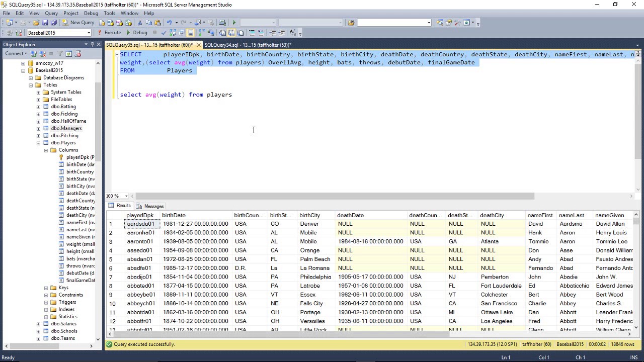Viewport: 644px width, 362px height.
Task: Expand the Keys folder under dbo.Players
Action: pyautogui.click(x=46, y=288)
